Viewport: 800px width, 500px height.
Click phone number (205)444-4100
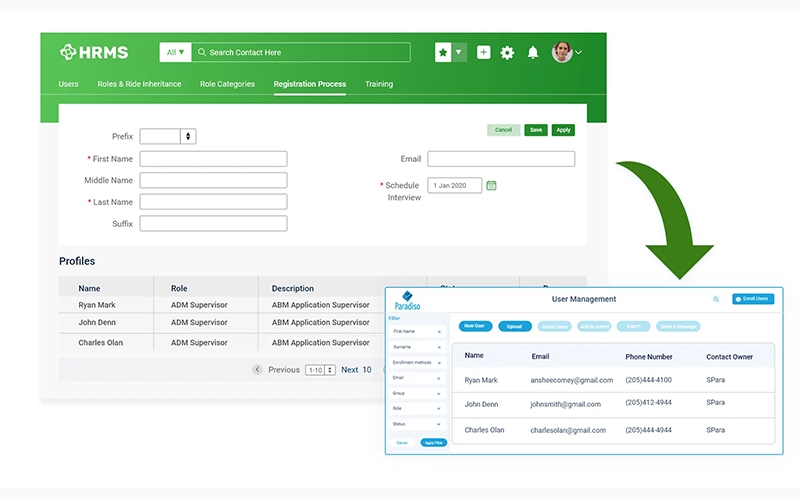648,380
